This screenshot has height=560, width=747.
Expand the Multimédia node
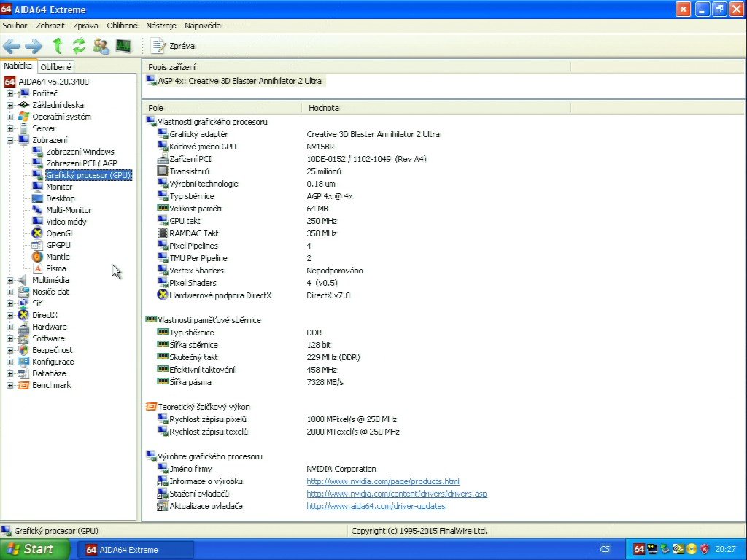click(10, 280)
